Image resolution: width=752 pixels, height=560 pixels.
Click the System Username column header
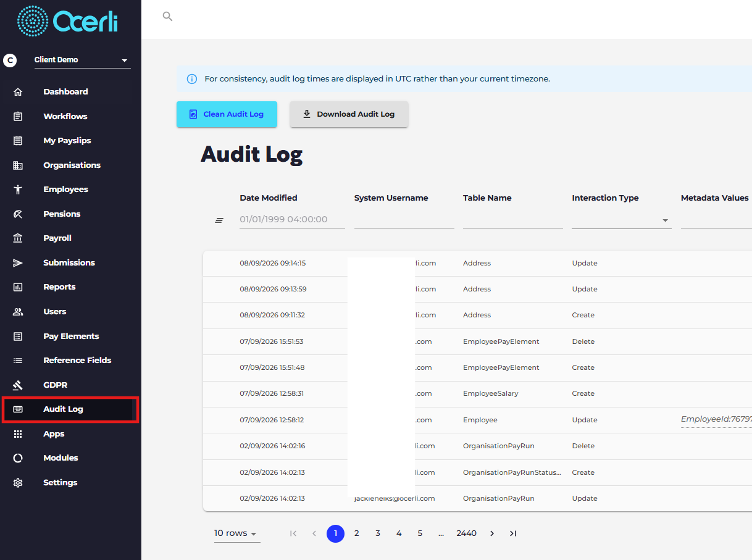click(x=391, y=198)
